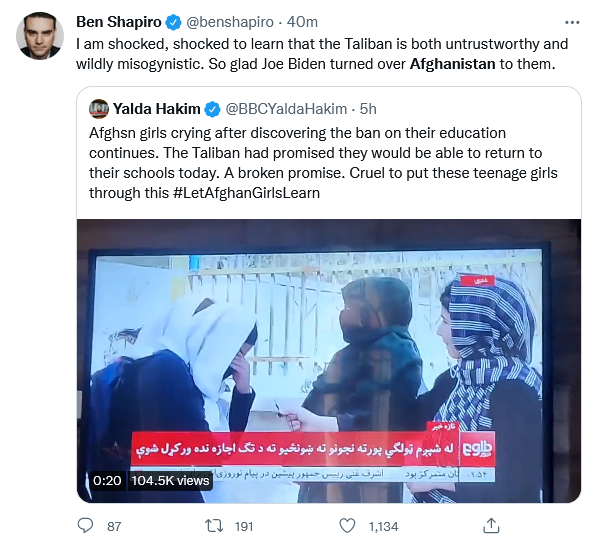Click the bold Afghanistan keyword in tweet

(452, 64)
